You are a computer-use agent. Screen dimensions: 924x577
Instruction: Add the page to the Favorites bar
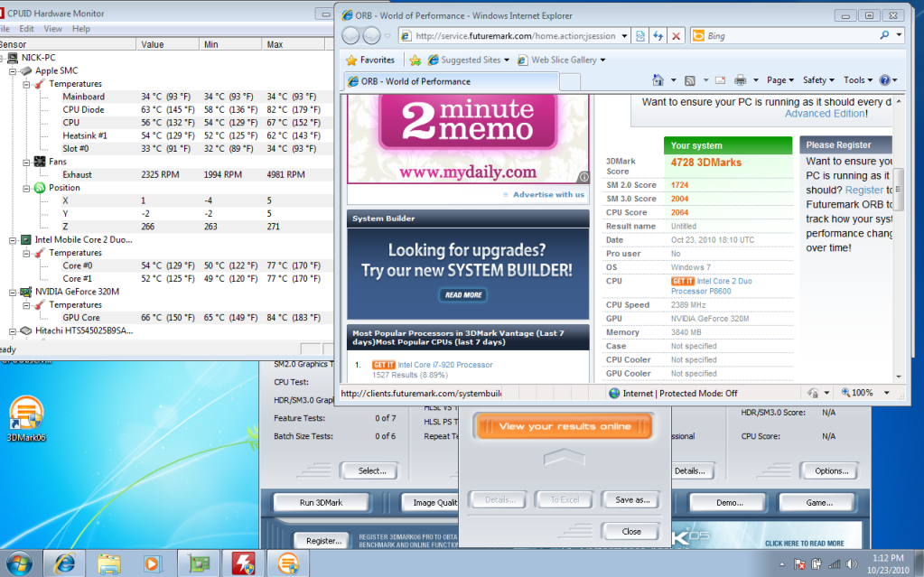point(415,60)
